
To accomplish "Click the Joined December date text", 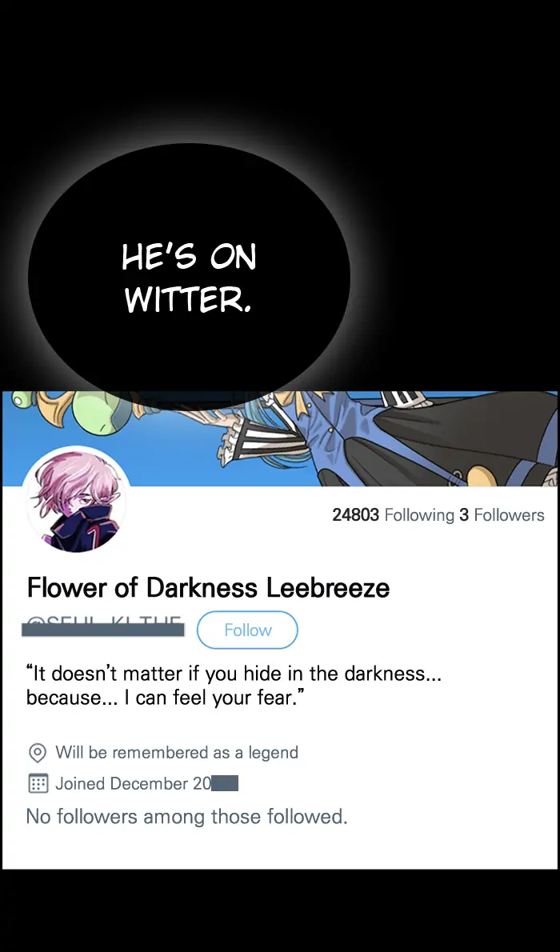I will click(133, 783).
